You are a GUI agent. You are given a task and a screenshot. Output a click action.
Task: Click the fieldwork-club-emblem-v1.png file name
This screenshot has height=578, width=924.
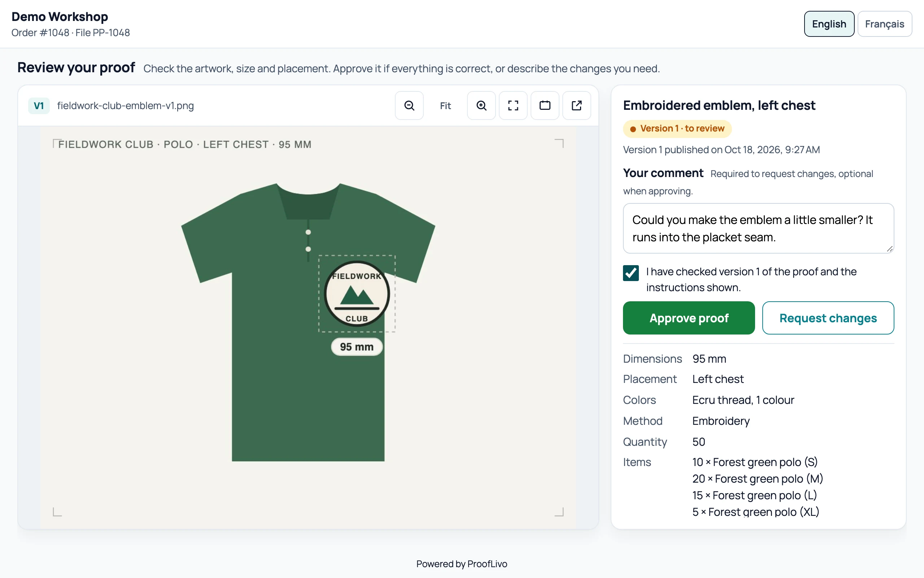[125, 105]
